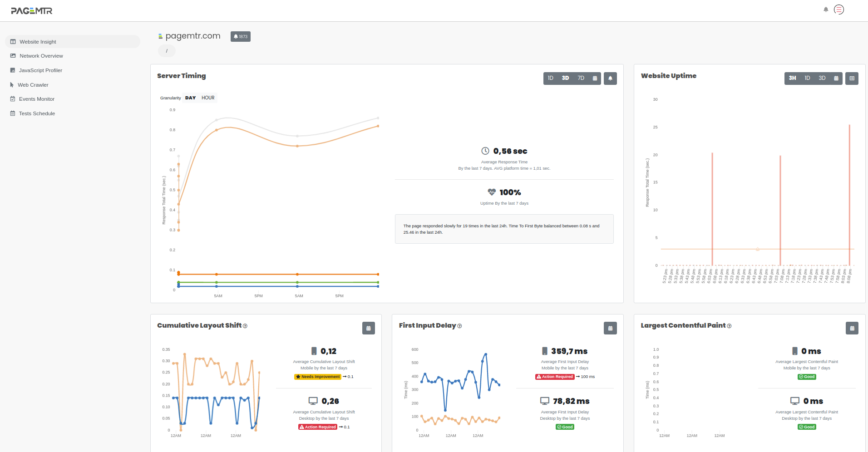The image size is (868, 452).
Task: Click the Network Overview sidebar icon
Action: [x=13, y=56]
